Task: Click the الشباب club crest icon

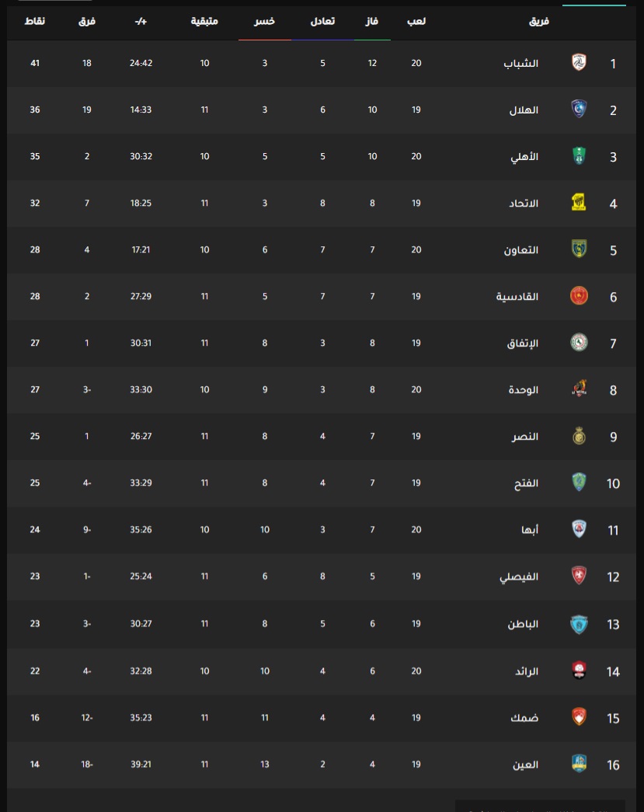Action: (x=579, y=63)
